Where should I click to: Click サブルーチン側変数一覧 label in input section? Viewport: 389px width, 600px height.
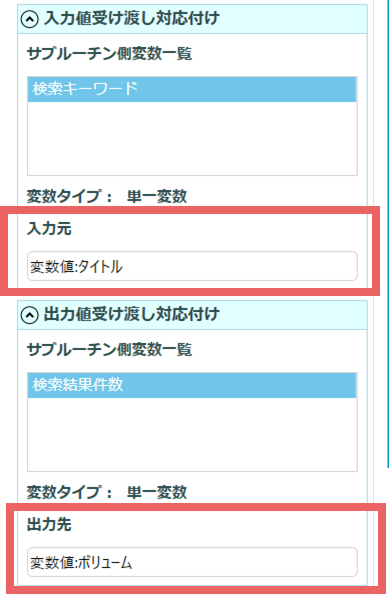tap(109, 54)
